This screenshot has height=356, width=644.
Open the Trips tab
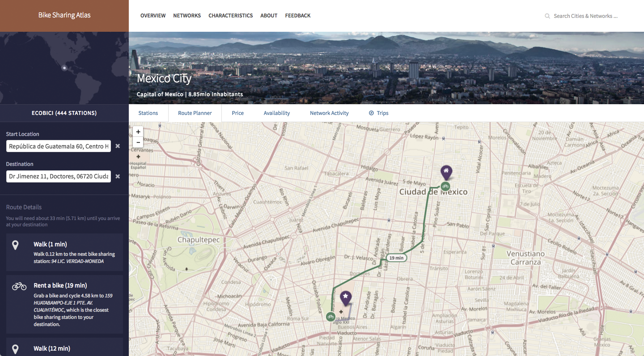[378, 113]
